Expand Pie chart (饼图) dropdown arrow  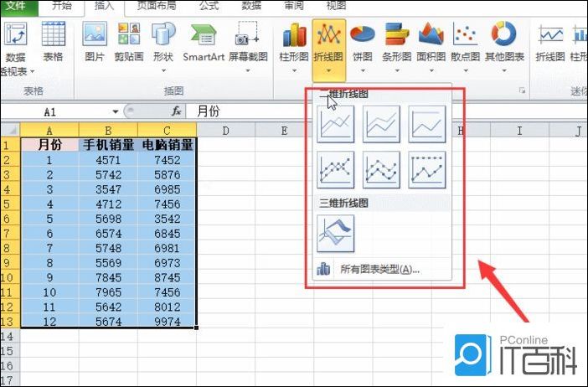[x=363, y=70]
